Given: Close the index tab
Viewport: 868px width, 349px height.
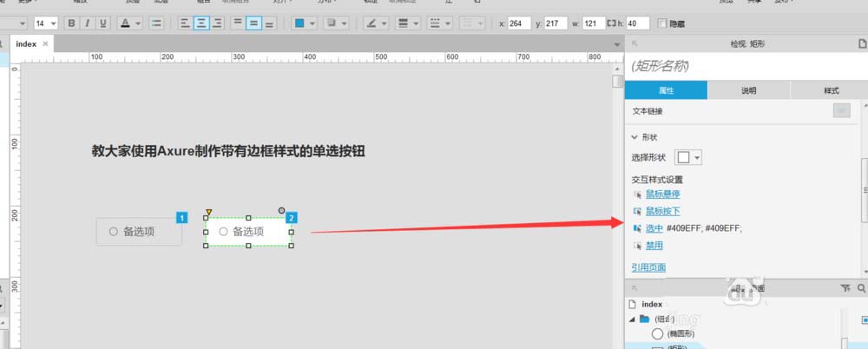Looking at the screenshot, I should point(45,43).
